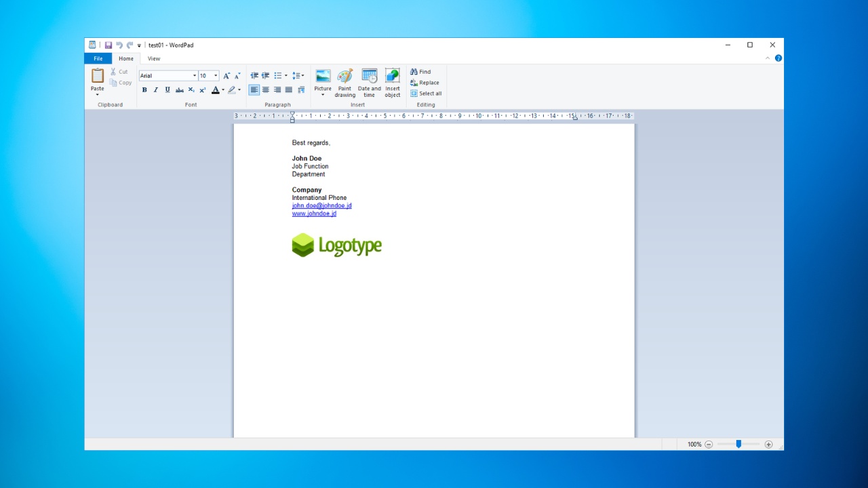
Task: Select Justify alignment
Action: point(289,90)
